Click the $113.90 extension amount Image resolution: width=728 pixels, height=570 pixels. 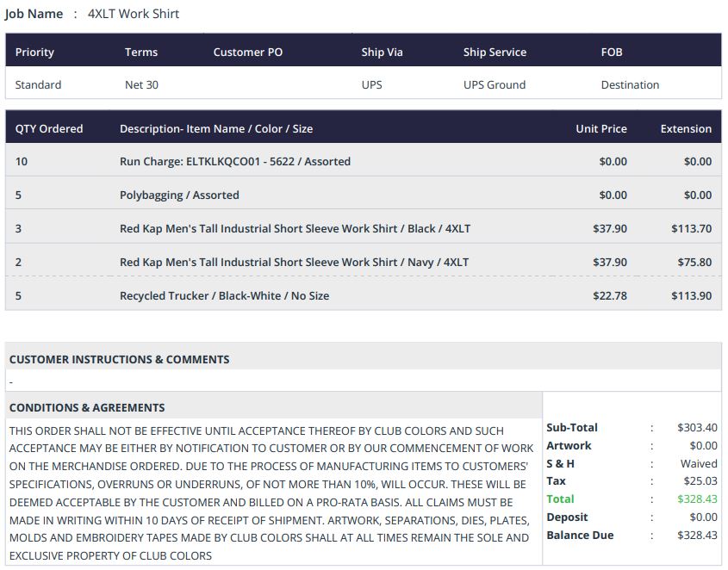click(691, 296)
